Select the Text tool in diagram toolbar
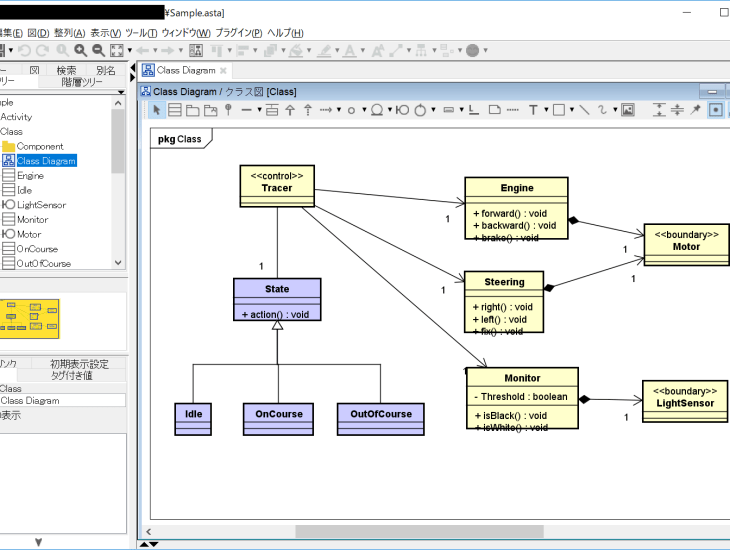The height and width of the screenshot is (550, 730). (x=534, y=110)
